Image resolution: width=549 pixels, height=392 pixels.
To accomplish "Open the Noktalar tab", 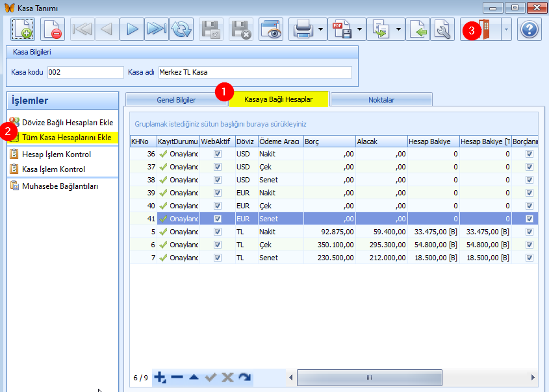I will [x=381, y=100].
